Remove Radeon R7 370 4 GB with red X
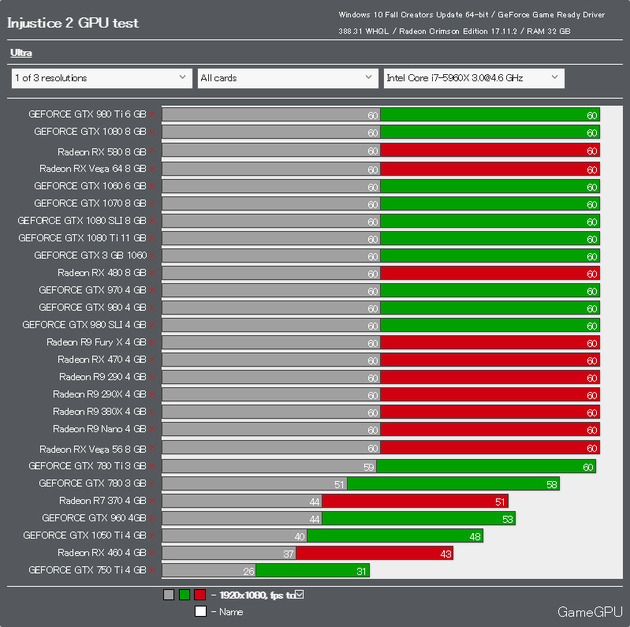The height and width of the screenshot is (627, 630). [152, 500]
